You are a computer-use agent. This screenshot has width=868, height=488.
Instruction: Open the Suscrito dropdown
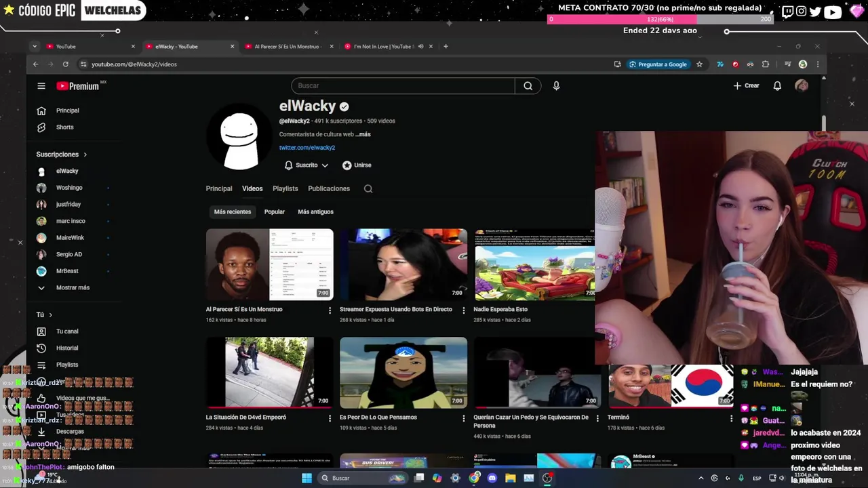click(307, 165)
